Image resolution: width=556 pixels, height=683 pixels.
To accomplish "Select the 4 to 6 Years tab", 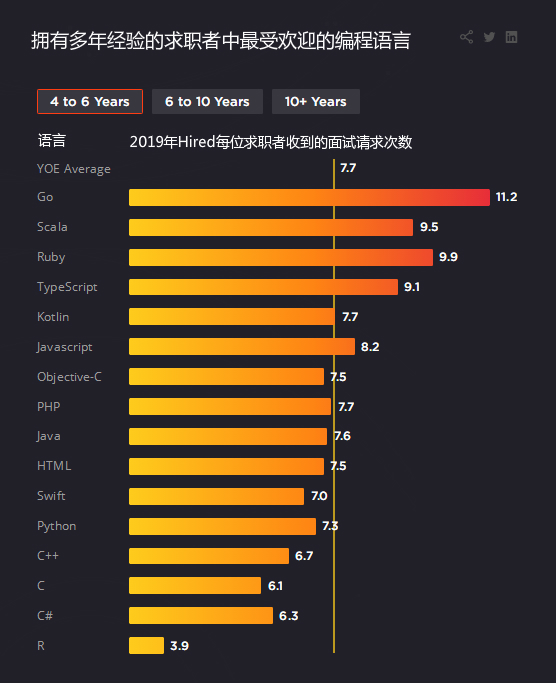I will tap(90, 101).
